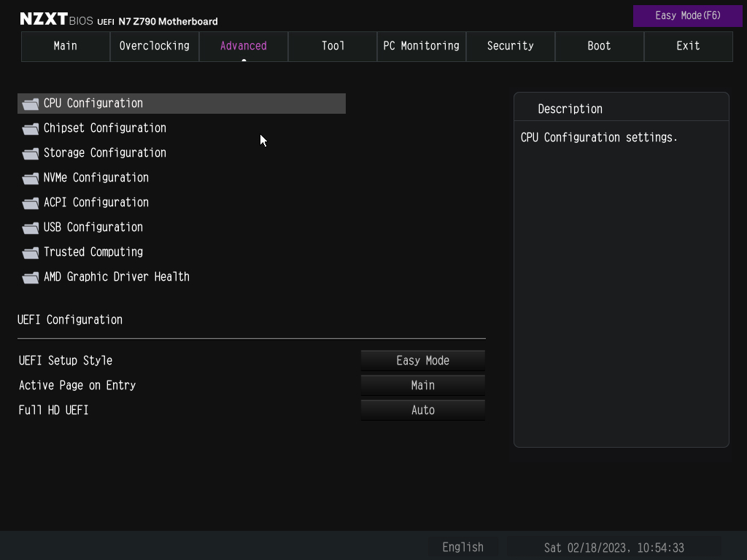Open the CPU Configuration folder icon
This screenshot has height=560, width=747.
click(x=30, y=103)
